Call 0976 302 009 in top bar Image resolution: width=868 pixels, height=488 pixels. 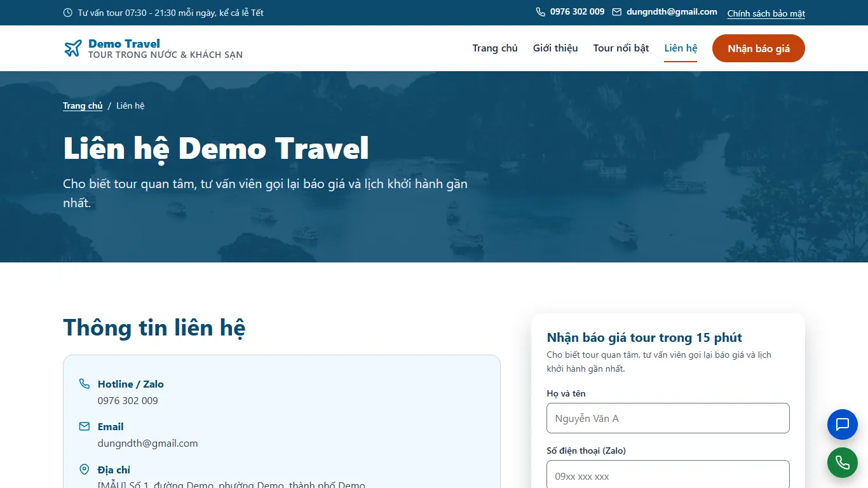pos(577,12)
